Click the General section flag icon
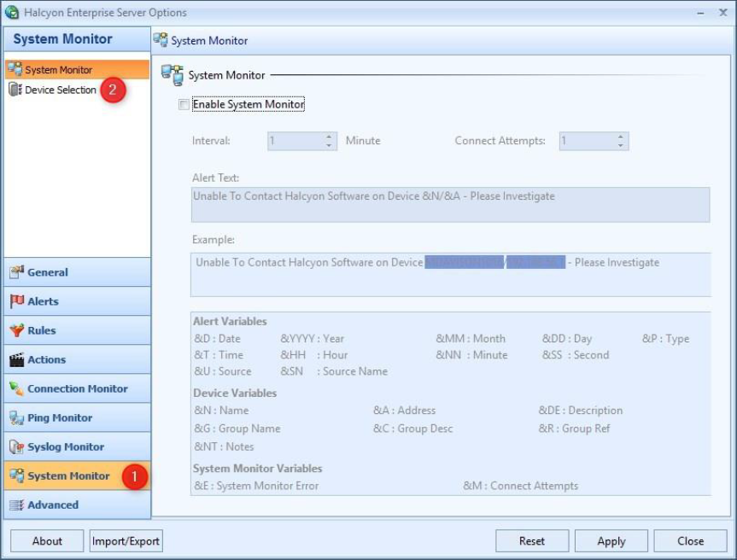Screen dimensions: 737x560 point(16,272)
